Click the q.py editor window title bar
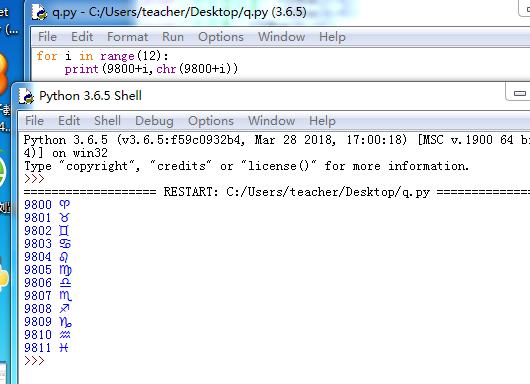The height and width of the screenshot is (384, 530). pos(277,12)
